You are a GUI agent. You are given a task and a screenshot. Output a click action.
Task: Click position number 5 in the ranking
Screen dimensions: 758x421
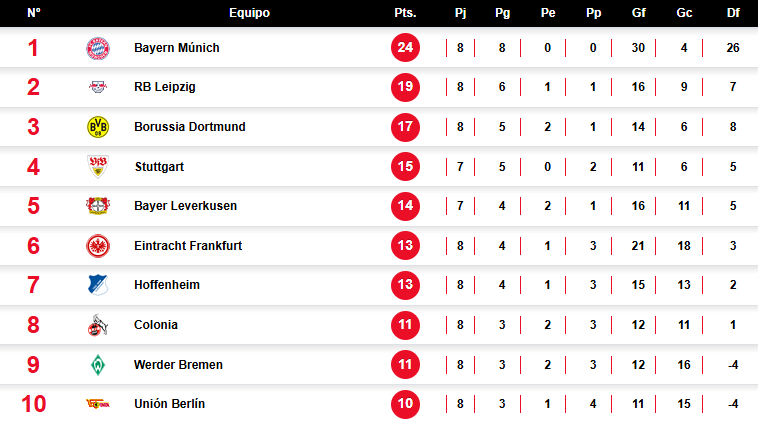(33, 206)
